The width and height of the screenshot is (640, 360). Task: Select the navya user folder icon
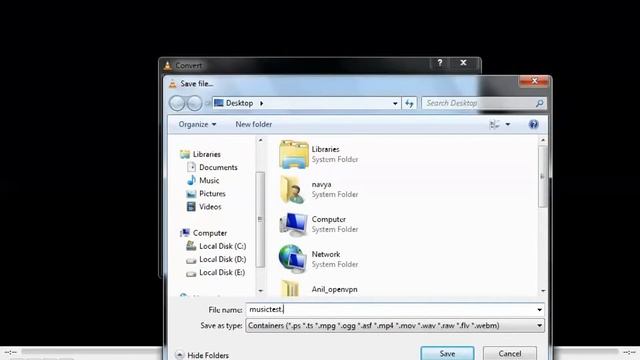coord(292,189)
